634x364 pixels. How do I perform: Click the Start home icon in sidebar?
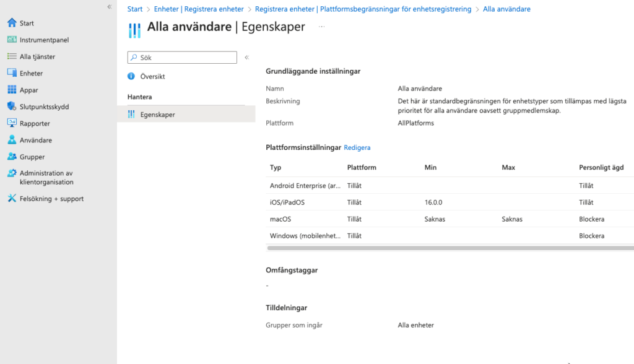point(12,23)
